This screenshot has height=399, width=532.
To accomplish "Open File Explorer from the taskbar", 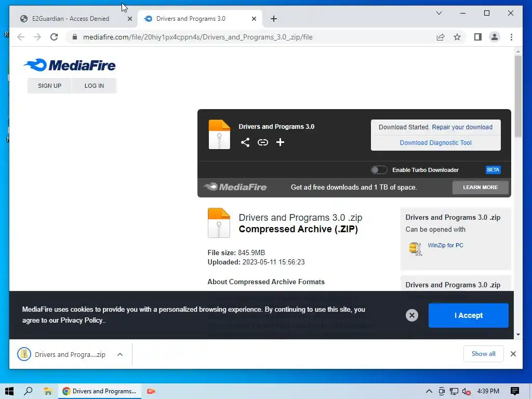I will [x=48, y=391].
